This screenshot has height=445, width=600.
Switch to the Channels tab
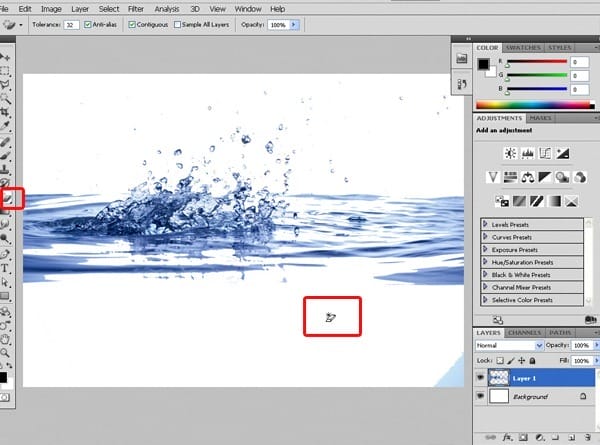coord(525,333)
